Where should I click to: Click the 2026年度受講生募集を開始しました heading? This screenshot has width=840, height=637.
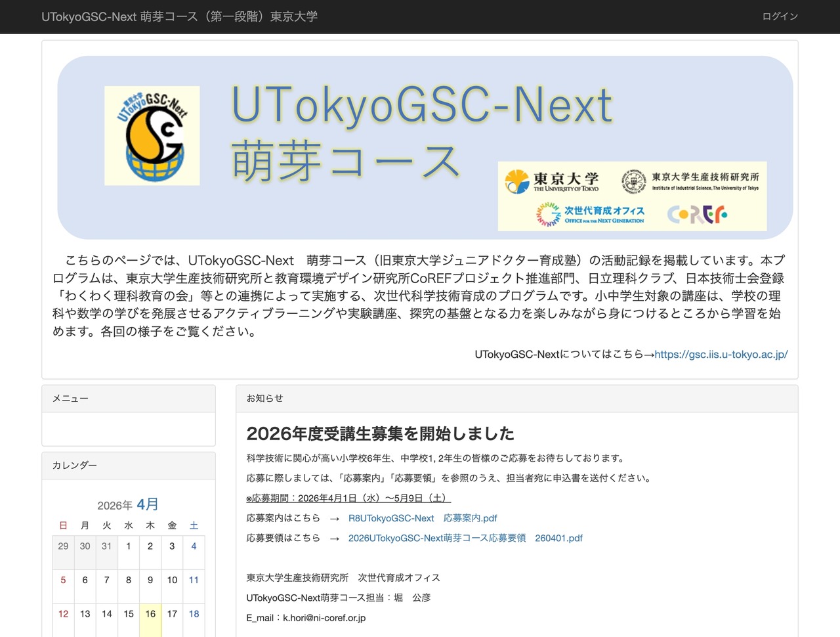(380, 433)
